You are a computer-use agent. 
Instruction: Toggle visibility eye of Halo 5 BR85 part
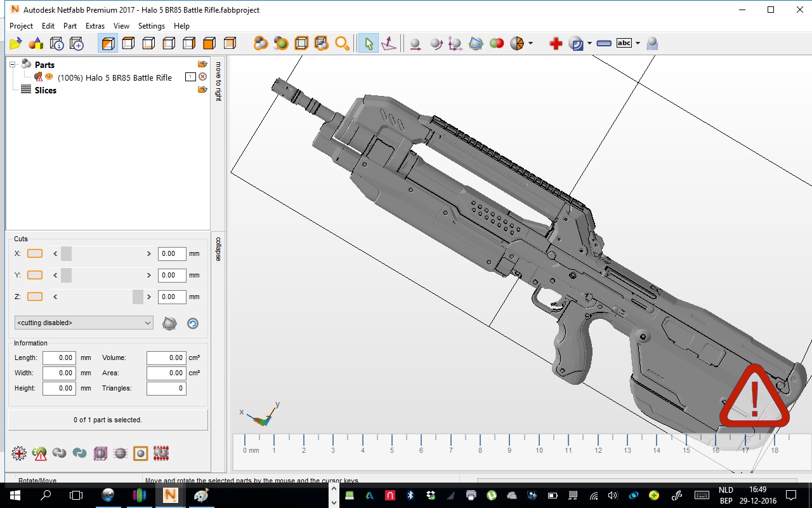tap(49, 77)
